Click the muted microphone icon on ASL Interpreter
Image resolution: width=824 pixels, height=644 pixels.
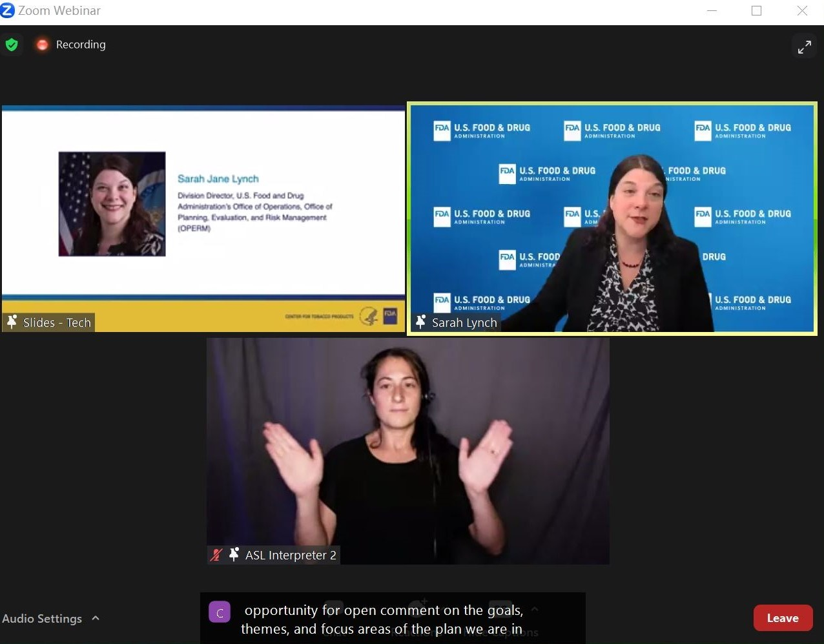217,555
